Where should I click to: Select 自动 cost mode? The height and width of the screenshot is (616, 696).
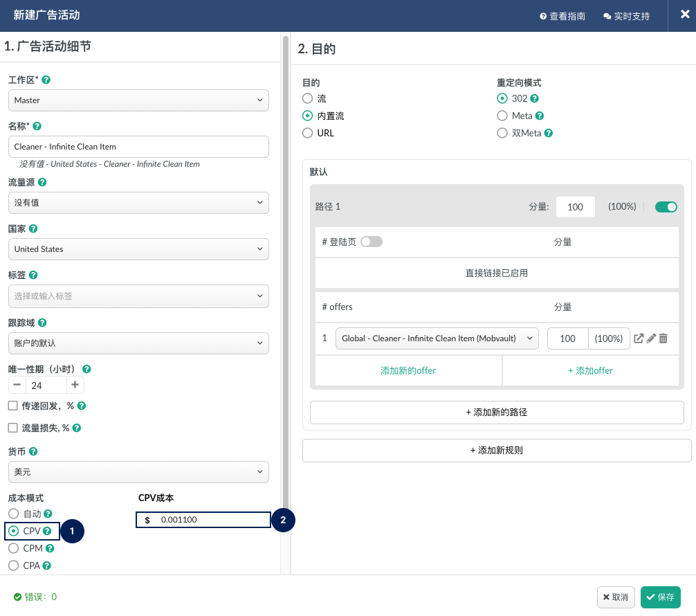coord(13,514)
